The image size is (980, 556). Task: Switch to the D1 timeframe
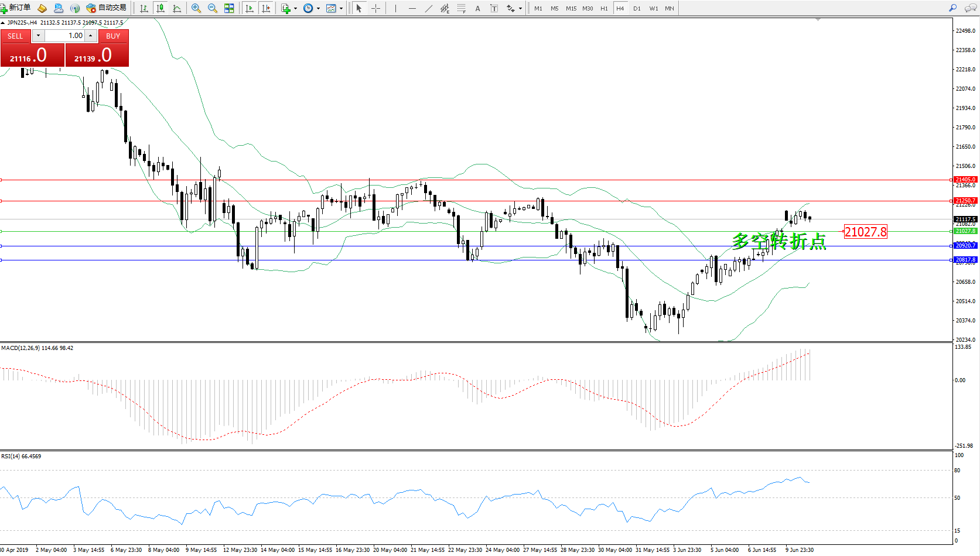(x=637, y=8)
